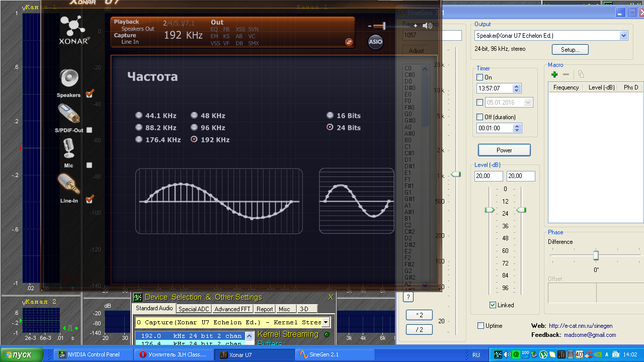Click the Mic microphone icon

point(68,149)
